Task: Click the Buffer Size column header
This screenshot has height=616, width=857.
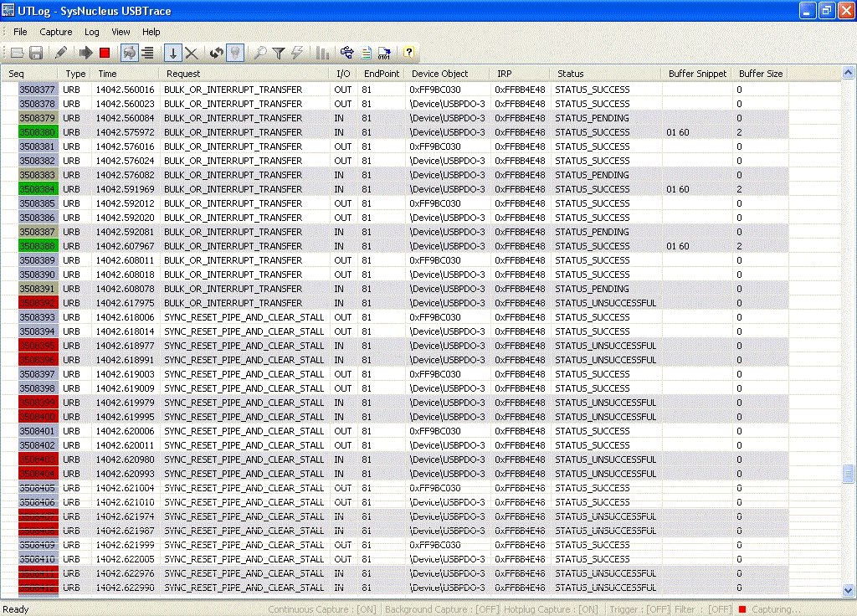Action: 760,74
